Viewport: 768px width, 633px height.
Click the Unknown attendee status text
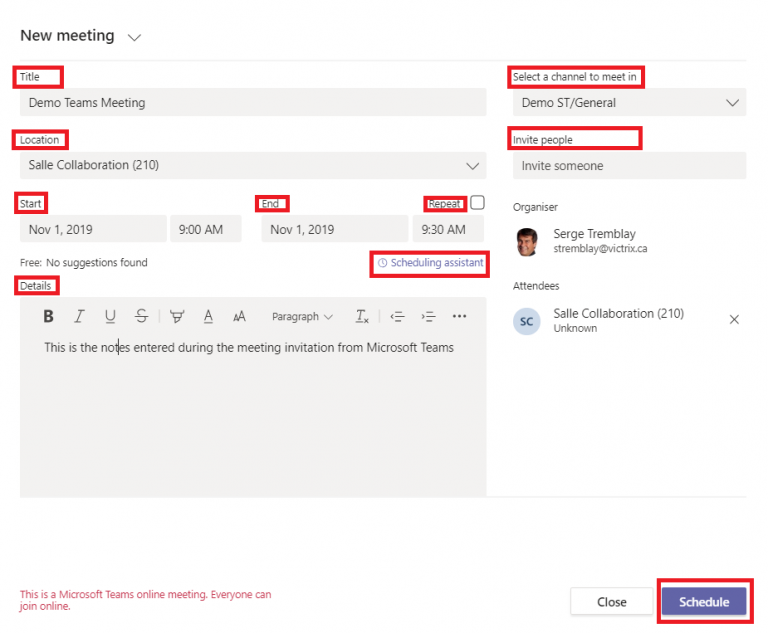(x=575, y=328)
